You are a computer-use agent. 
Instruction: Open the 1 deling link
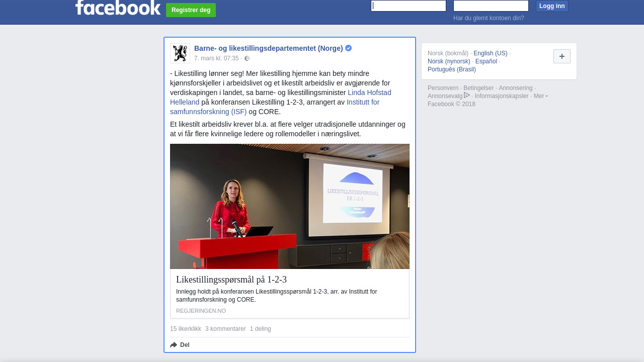pos(261,329)
